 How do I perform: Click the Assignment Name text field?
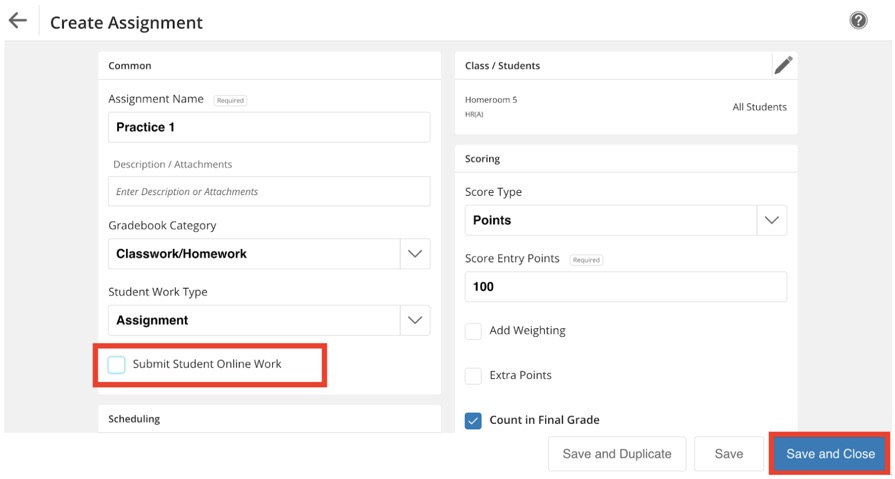(269, 127)
